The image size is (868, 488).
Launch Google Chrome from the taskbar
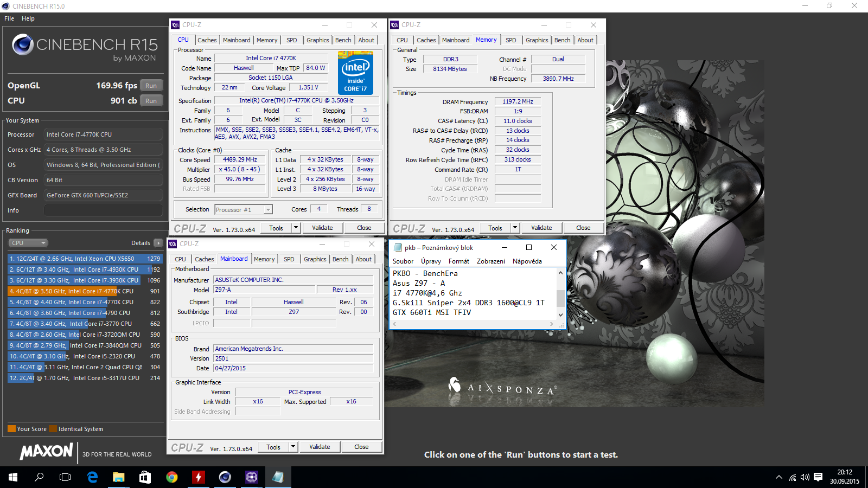click(171, 477)
